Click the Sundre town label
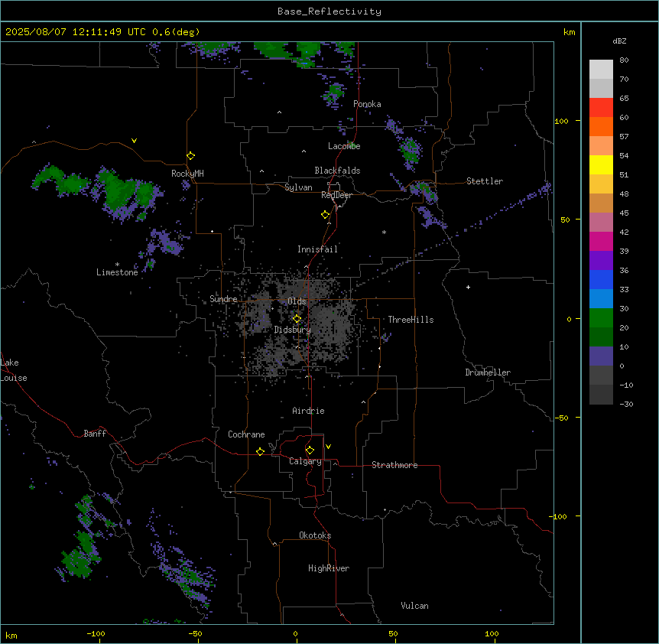Screen dimensions: 659x644 coord(223,299)
